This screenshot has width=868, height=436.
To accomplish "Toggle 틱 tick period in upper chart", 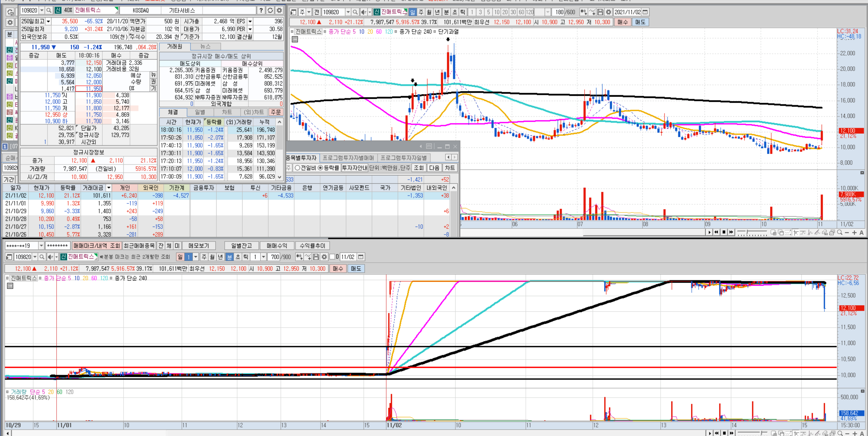I will tap(463, 12).
